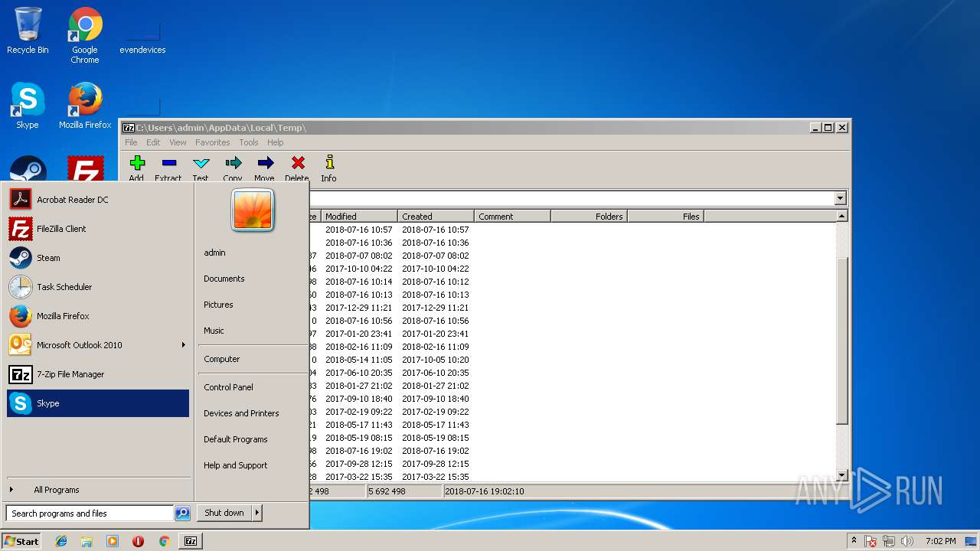This screenshot has width=980, height=551.
Task: Click the Start button
Action: pyautogui.click(x=21, y=541)
